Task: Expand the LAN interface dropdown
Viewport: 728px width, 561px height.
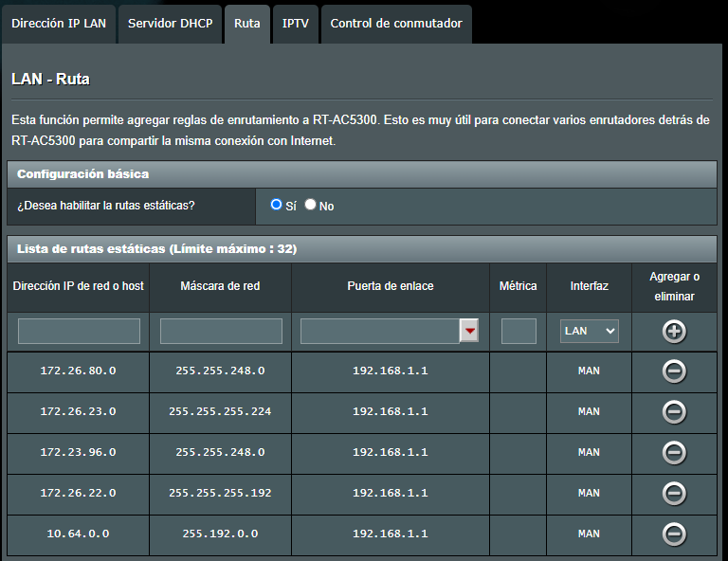Action: 589,331
